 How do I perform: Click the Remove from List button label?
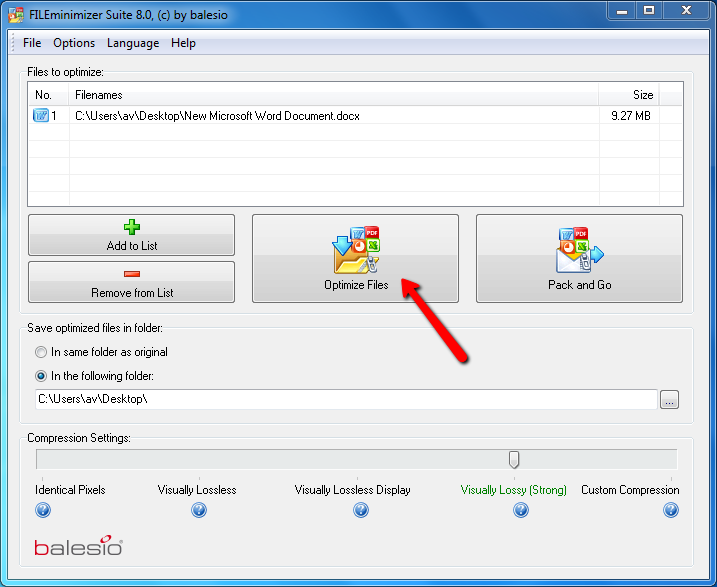[x=132, y=293]
